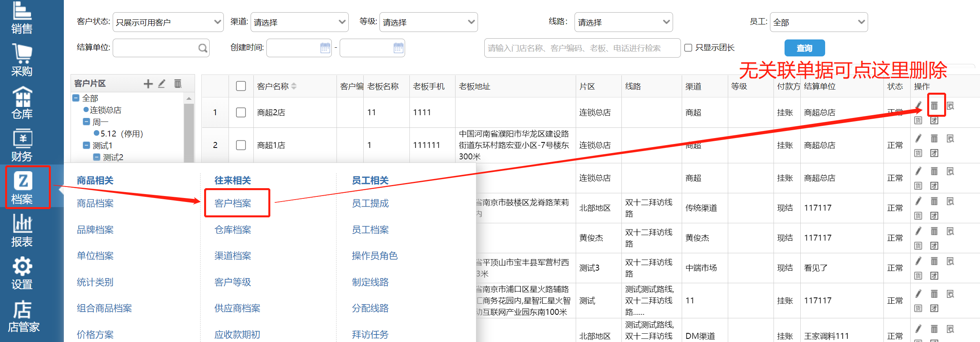Open the 统计类别 link
The height and width of the screenshot is (342, 980).
click(x=95, y=282)
